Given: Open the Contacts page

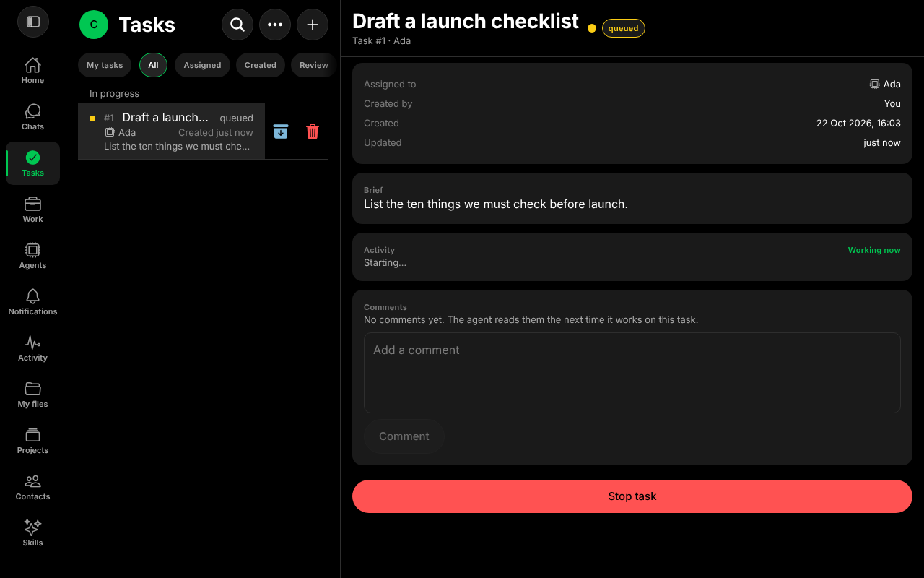Looking at the screenshot, I should (32, 487).
